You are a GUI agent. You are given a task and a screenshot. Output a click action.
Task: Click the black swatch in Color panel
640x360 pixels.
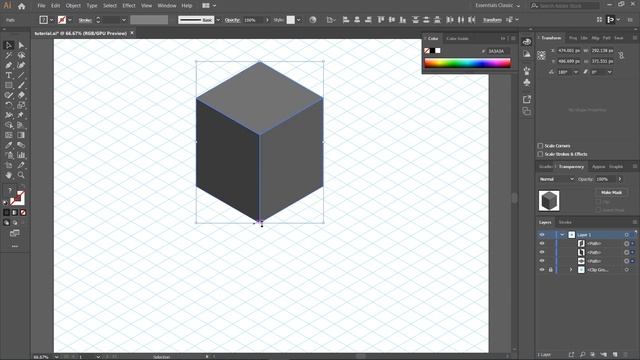(x=432, y=51)
